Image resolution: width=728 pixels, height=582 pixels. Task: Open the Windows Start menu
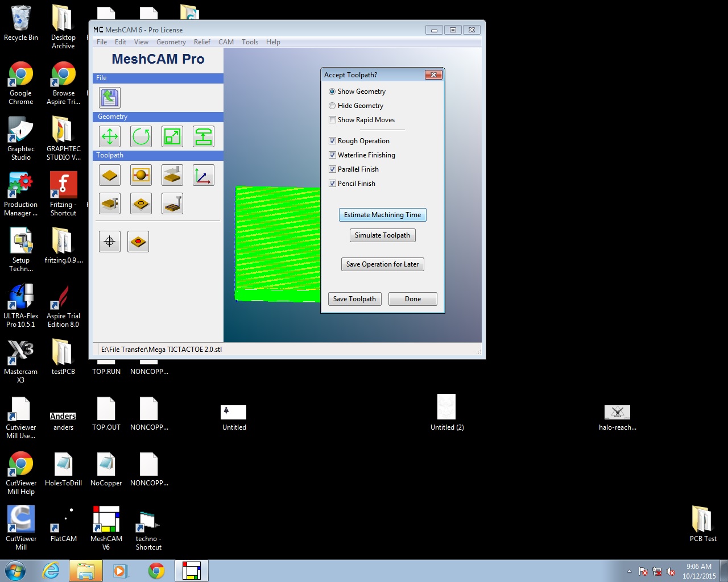click(15, 571)
